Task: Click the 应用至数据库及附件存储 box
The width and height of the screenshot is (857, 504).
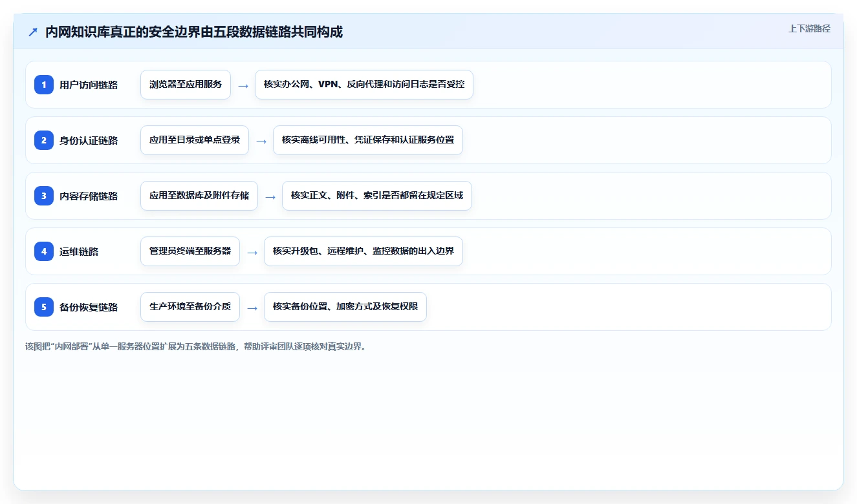Action: click(199, 196)
